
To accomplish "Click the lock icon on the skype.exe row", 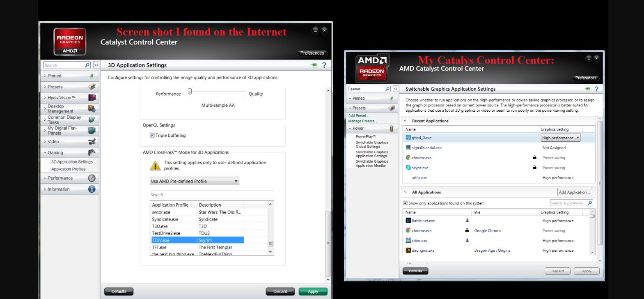I will pyautogui.click(x=534, y=168).
